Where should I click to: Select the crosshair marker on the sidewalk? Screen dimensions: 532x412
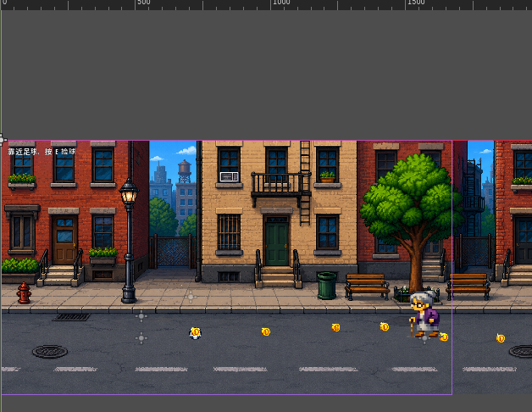191,297
